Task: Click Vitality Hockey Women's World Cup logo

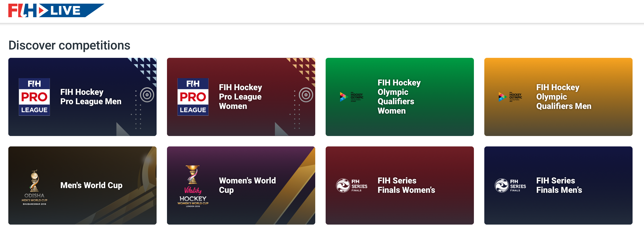Action: [193, 186]
